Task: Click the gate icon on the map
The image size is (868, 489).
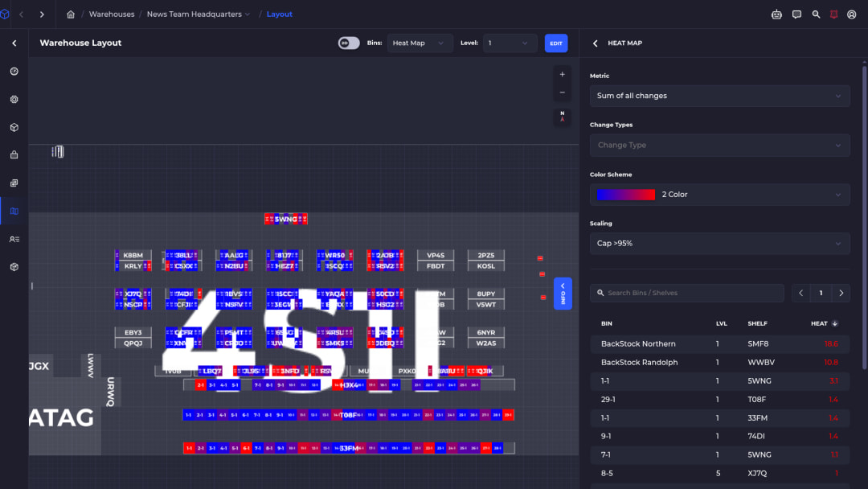Action: click(x=58, y=151)
